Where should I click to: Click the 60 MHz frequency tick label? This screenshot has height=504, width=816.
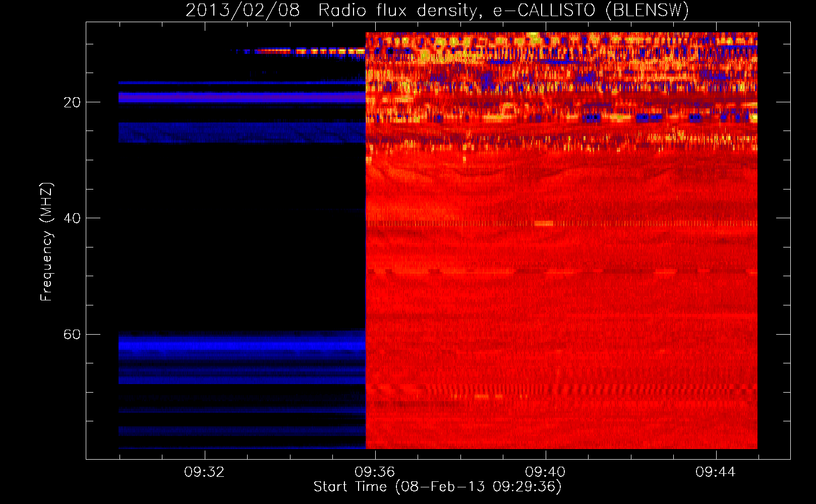72,335
